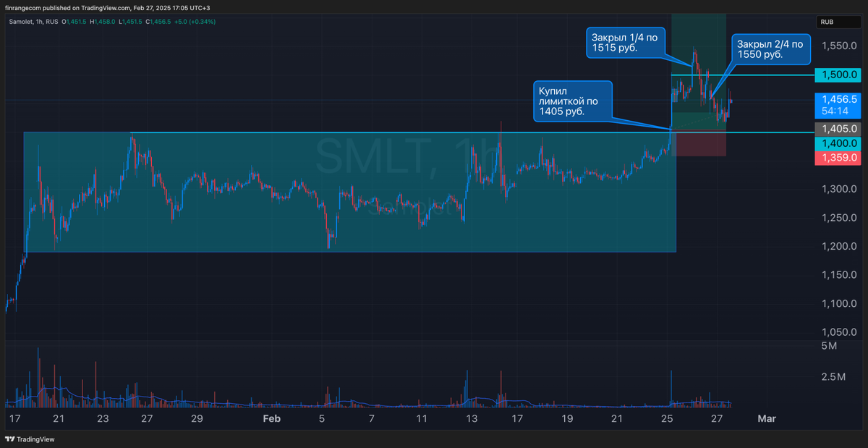Click the 11 date label on time axis

point(422,418)
